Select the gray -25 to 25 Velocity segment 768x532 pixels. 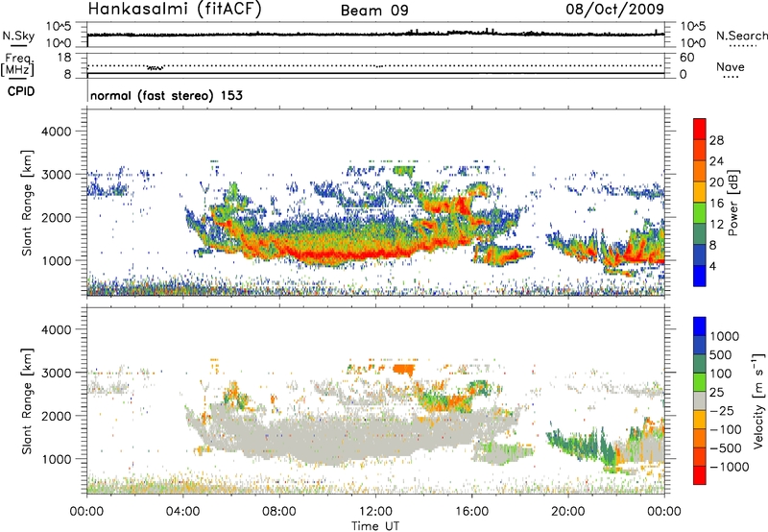tap(700, 400)
